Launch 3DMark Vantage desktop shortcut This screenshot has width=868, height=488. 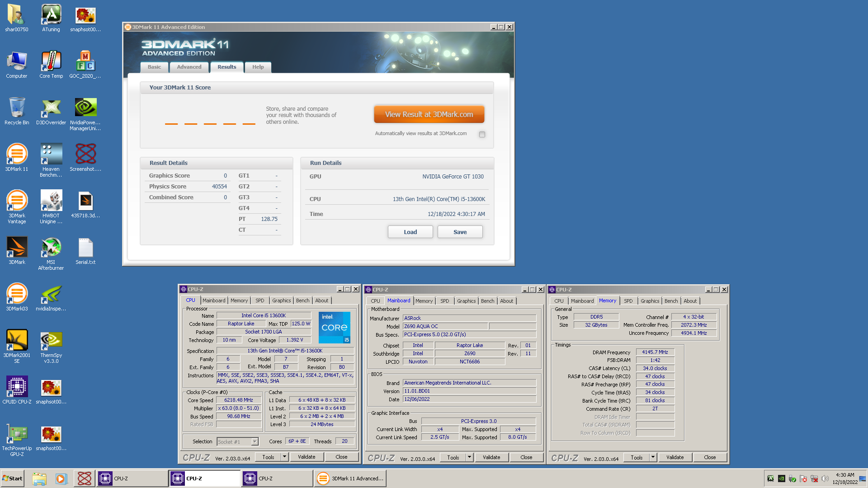17,207
